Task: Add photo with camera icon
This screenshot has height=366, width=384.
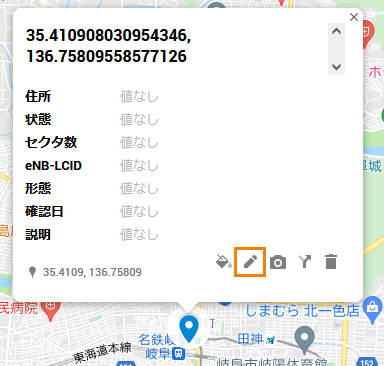Action: 278,262
